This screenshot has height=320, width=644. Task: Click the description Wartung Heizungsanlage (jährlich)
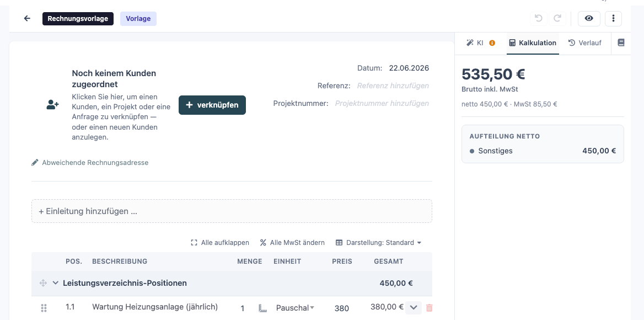pyautogui.click(x=155, y=307)
